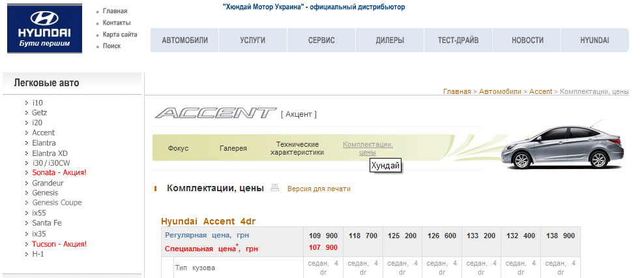644x278 pixels.
Task: Open Версия для печати link
Action: tap(319, 189)
